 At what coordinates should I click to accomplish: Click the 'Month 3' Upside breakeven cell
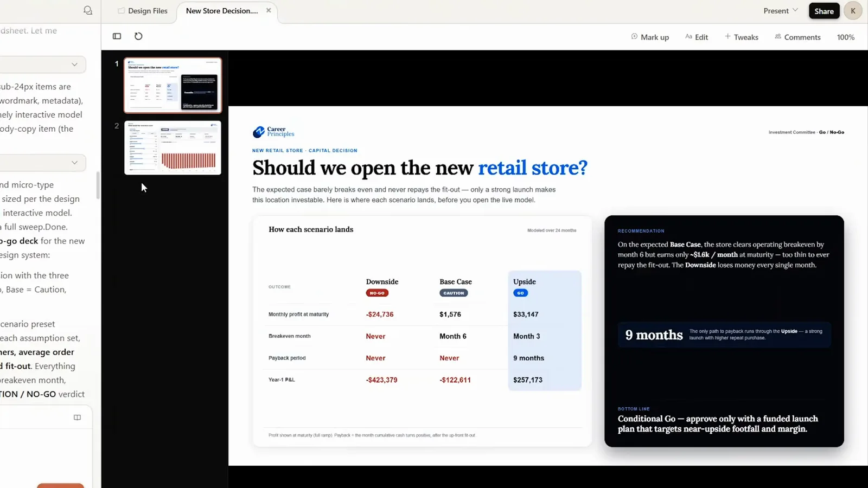[x=526, y=336]
